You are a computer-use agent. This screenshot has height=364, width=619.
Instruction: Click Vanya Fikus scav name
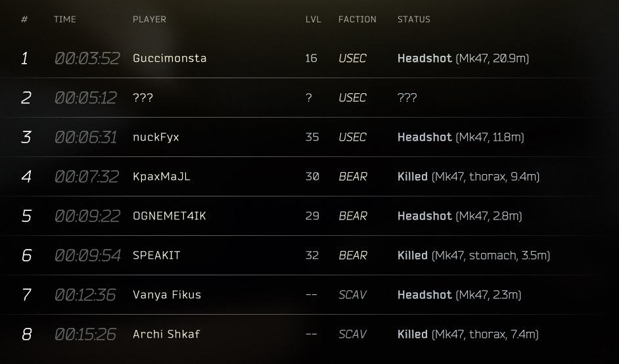pyautogui.click(x=167, y=295)
